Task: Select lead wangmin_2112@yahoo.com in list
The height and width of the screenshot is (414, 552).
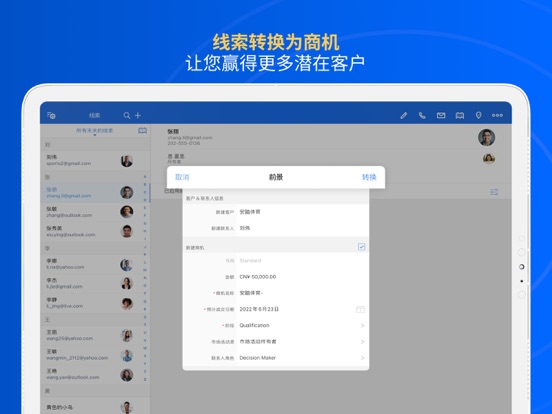Action: pyautogui.click(x=95, y=355)
